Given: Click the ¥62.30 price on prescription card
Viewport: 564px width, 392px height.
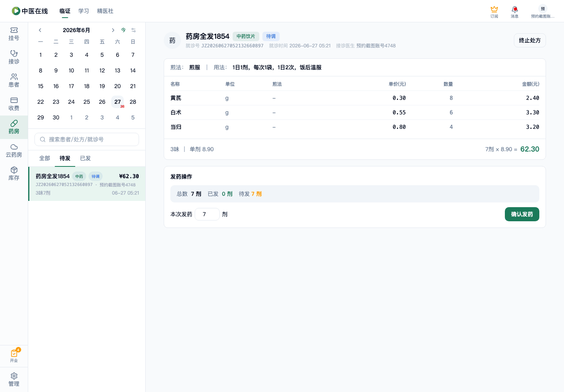Looking at the screenshot, I should coord(129,176).
